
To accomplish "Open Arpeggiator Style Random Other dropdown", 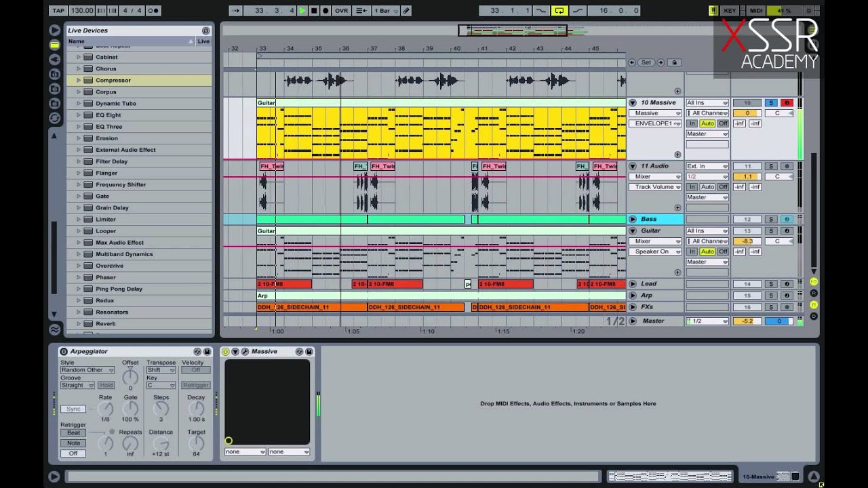I will pos(87,370).
